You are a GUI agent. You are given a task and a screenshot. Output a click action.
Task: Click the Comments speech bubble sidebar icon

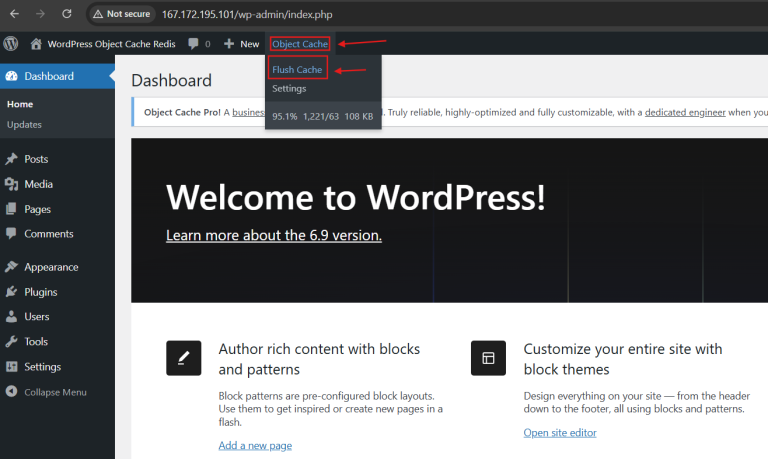coord(11,233)
